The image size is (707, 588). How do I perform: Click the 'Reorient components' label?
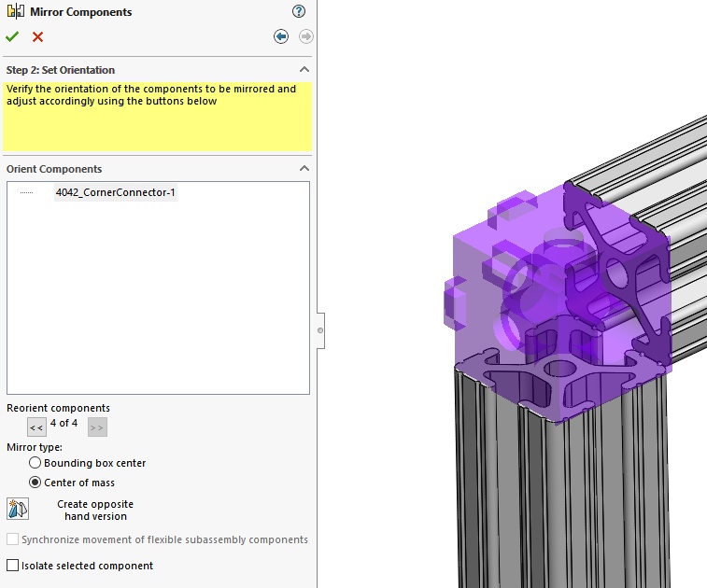pyautogui.click(x=58, y=408)
